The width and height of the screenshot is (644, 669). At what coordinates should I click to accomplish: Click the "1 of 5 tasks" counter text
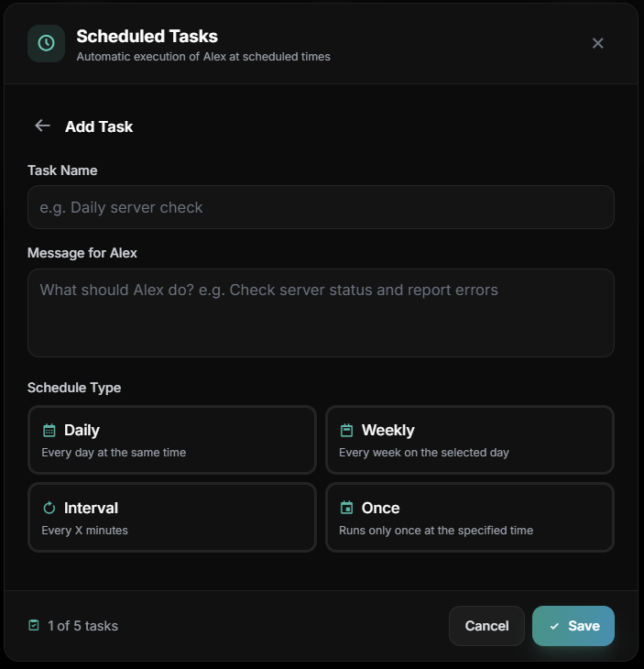click(82, 626)
